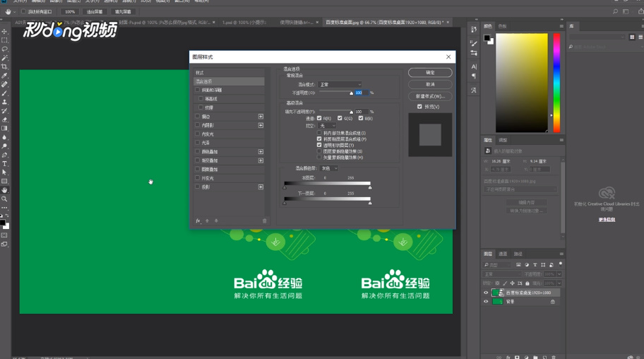Click the 确定 OK button
Screen dimensions: 644x359
(430, 72)
